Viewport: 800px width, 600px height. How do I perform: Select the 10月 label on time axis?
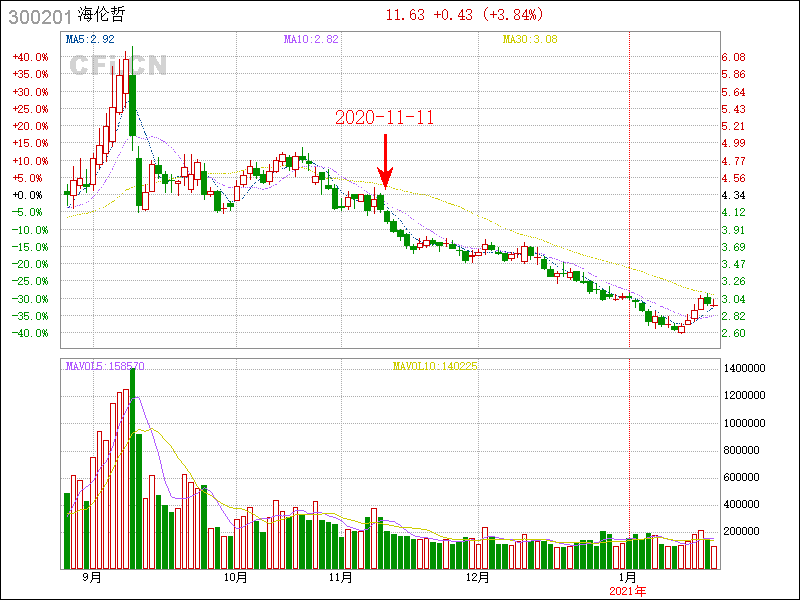(x=235, y=577)
